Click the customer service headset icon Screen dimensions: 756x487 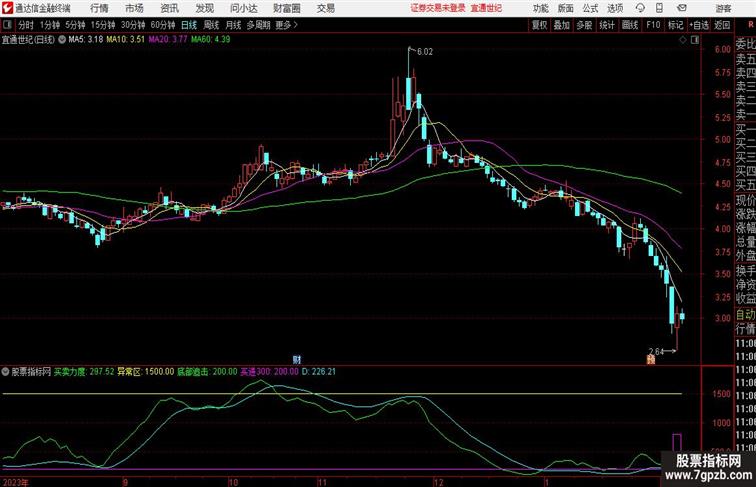[x=640, y=8]
